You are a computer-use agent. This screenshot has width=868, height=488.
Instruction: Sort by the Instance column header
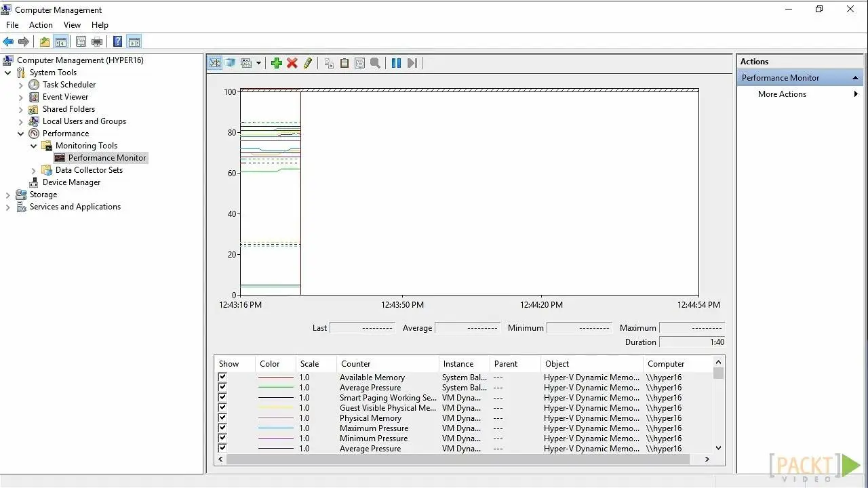pos(465,364)
